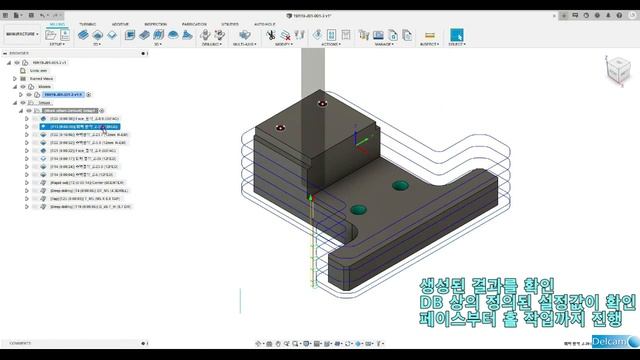Image resolution: width=640 pixels, height=360 pixels.
Task: Select the 2D Pocket tool
Action: tap(98, 35)
